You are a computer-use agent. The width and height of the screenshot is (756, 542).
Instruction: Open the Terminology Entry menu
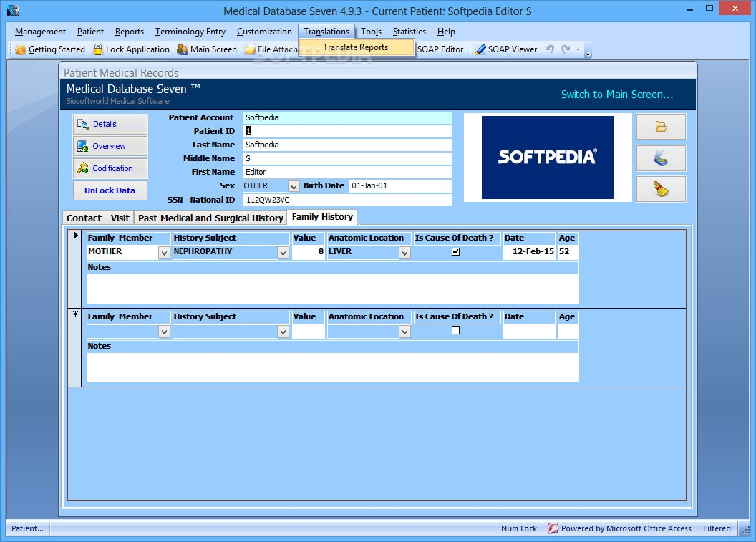click(x=190, y=32)
